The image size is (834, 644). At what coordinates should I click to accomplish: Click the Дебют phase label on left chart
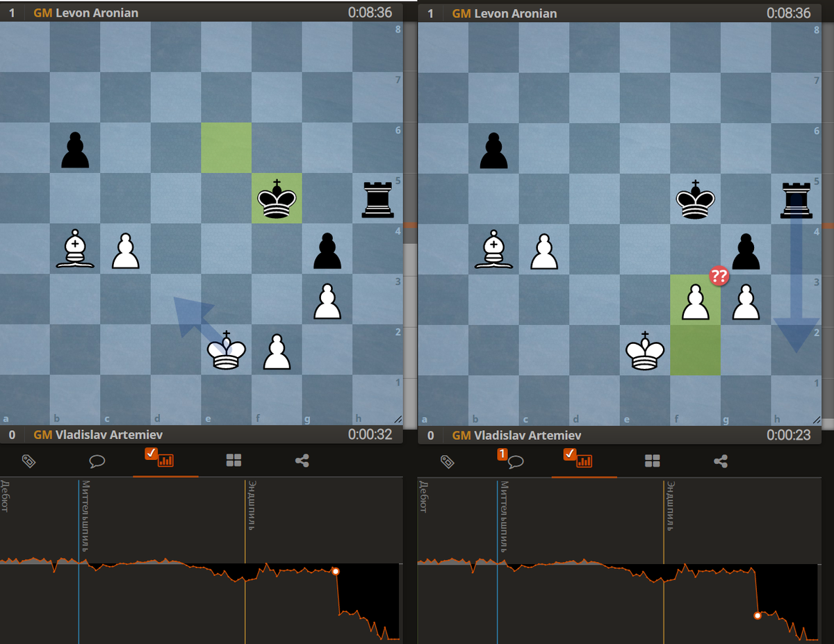[x=4, y=496]
